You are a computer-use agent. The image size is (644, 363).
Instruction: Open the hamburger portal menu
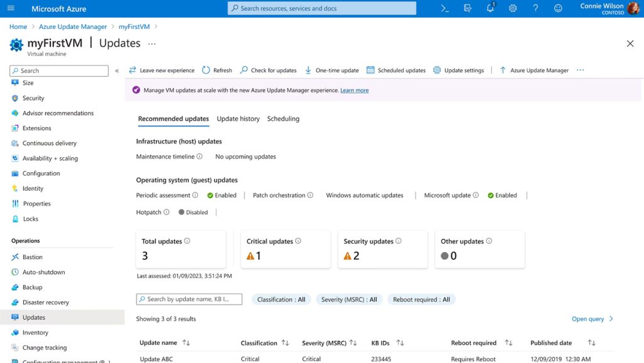pos(11,8)
